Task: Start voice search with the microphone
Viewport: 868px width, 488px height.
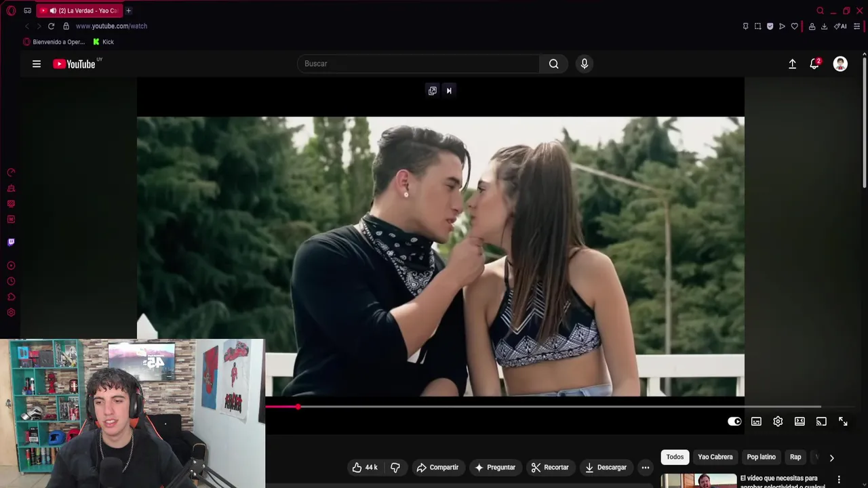Action: tap(585, 64)
